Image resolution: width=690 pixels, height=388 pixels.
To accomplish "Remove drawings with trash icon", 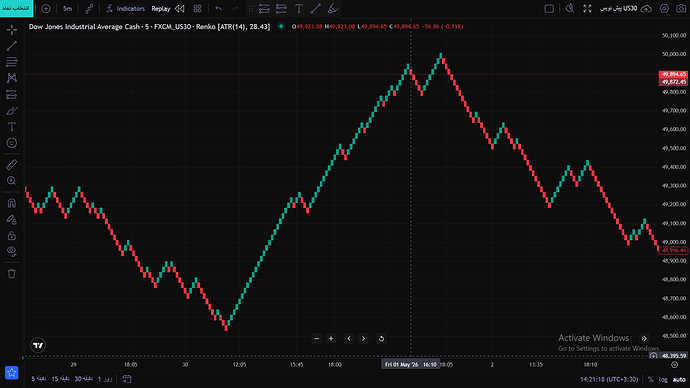I will [12, 274].
